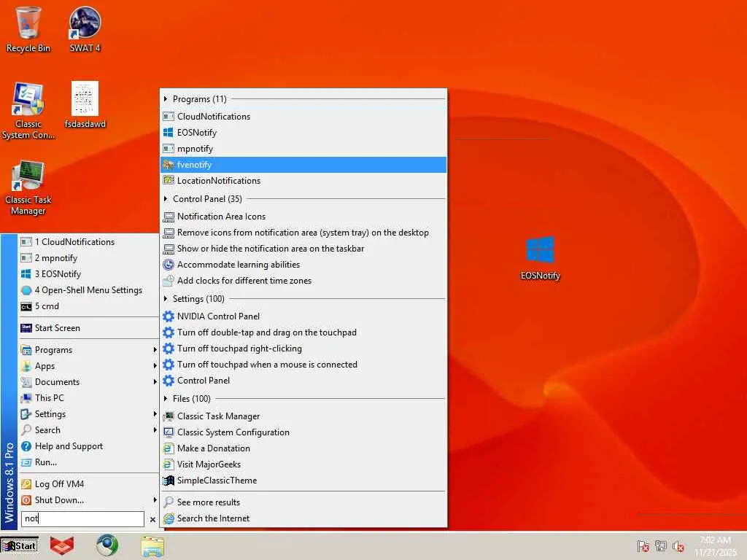Click the 'Add clocks for different time zones' icon
Image resolution: width=747 pixels, height=560 pixels.
click(169, 281)
